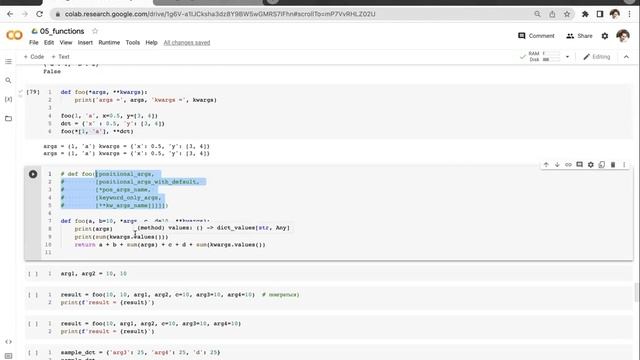Open the Edit menu

(49, 42)
